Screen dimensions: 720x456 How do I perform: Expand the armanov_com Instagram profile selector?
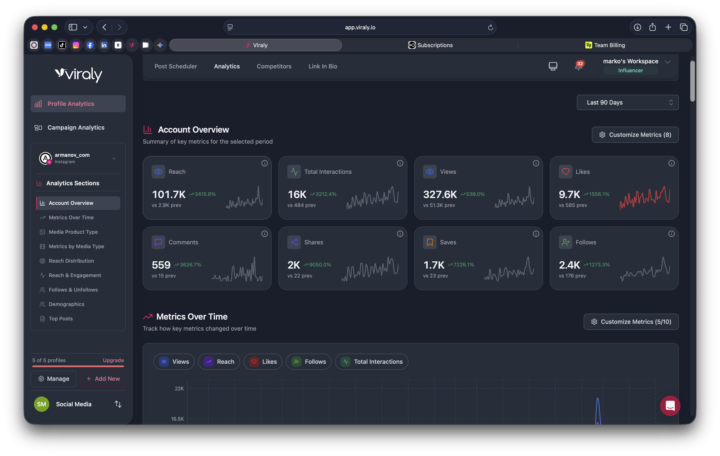pos(77,158)
